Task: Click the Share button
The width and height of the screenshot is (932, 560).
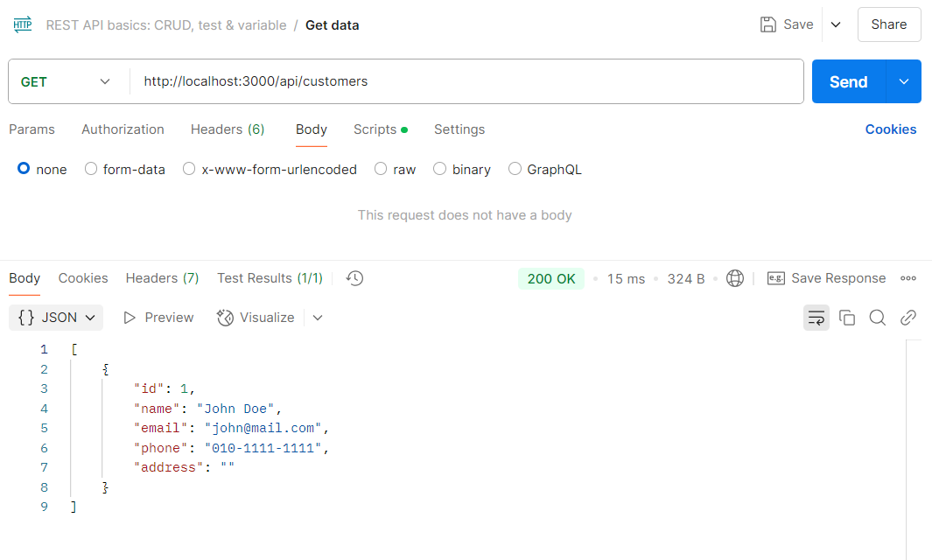Action: (x=889, y=24)
